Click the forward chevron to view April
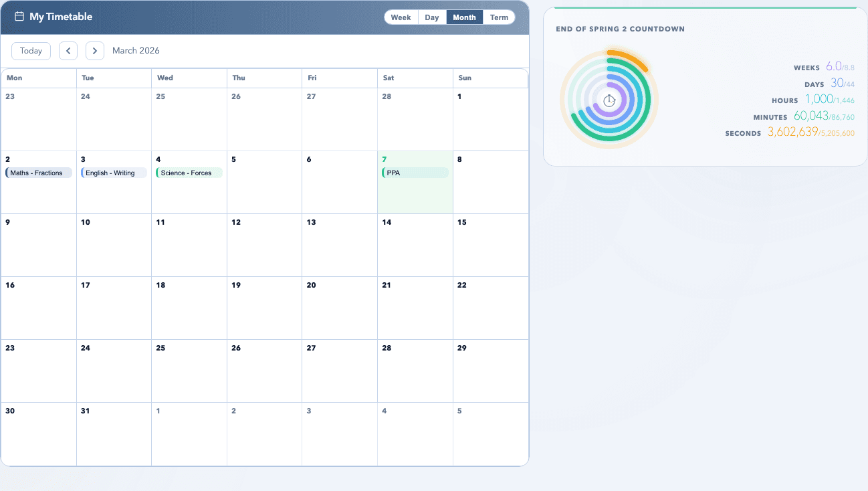868x491 pixels. tap(94, 51)
